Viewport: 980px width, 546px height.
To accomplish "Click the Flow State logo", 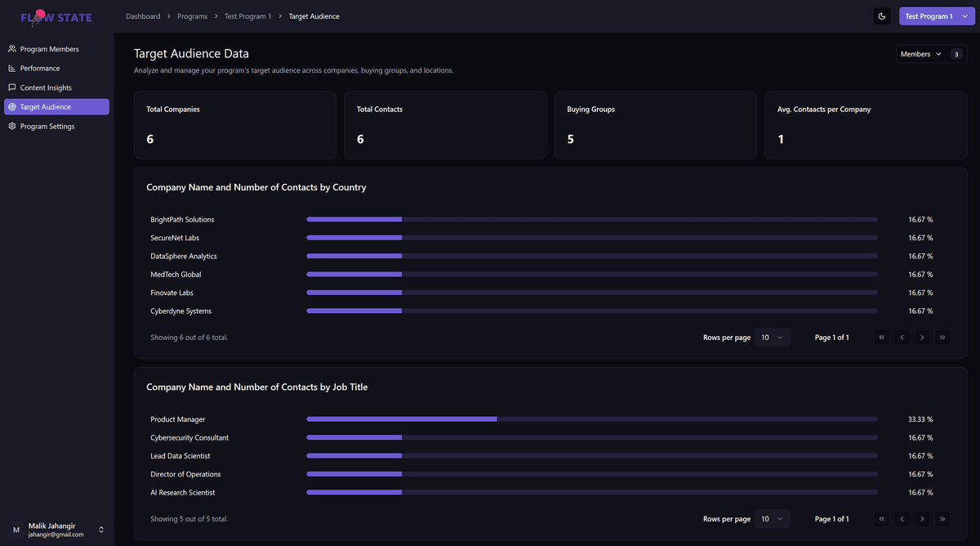I will point(56,17).
